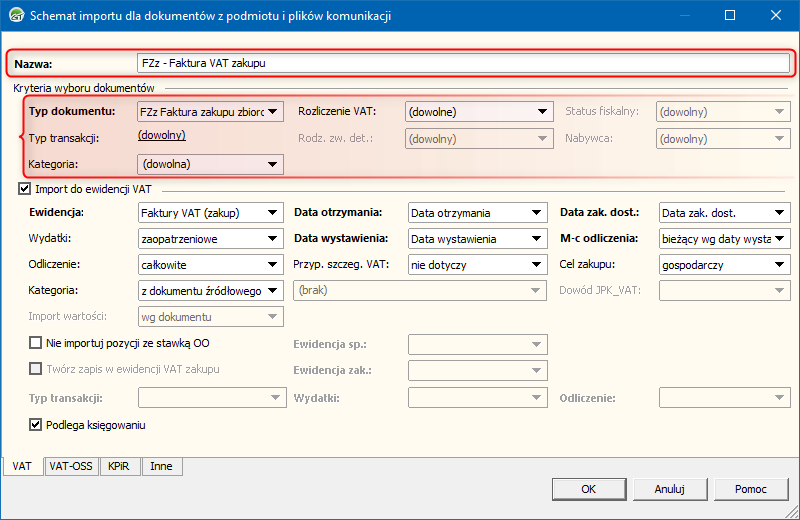The image size is (800, 520).
Task: Click the (dowolny) transaction type link
Action: pyautogui.click(x=161, y=135)
